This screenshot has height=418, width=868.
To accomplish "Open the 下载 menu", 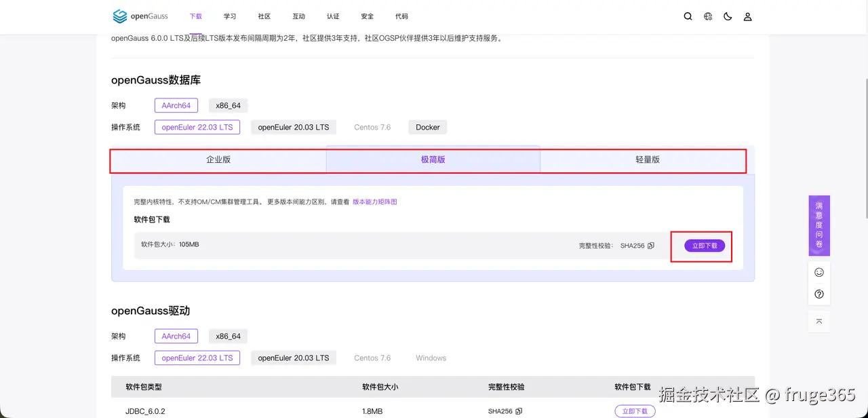I will (195, 16).
